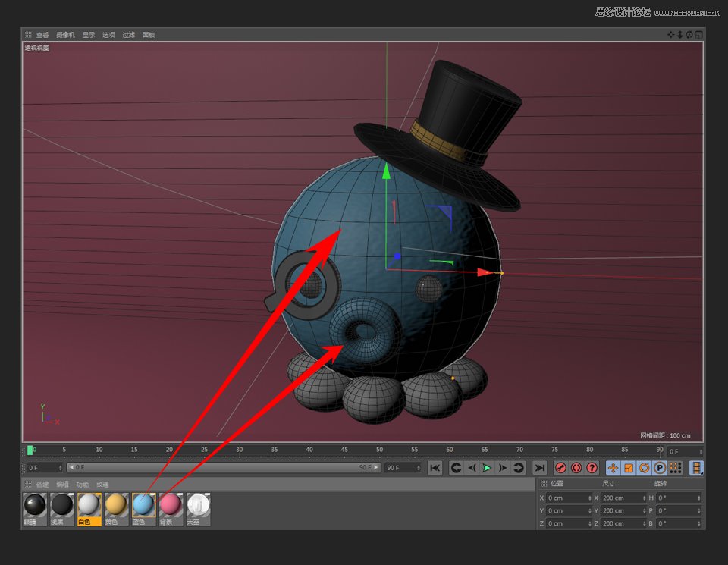Click the point-level animation dots icon
Image resolution: width=728 pixels, height=565 pixels.
[x=675, y=468]
